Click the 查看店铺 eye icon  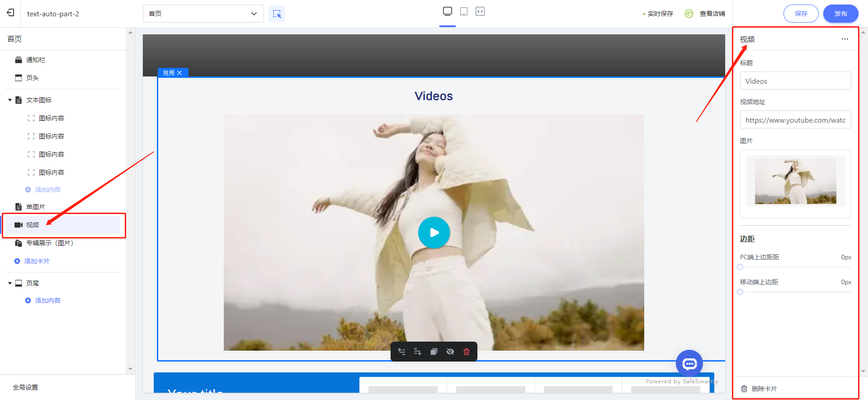pos(689,14)
